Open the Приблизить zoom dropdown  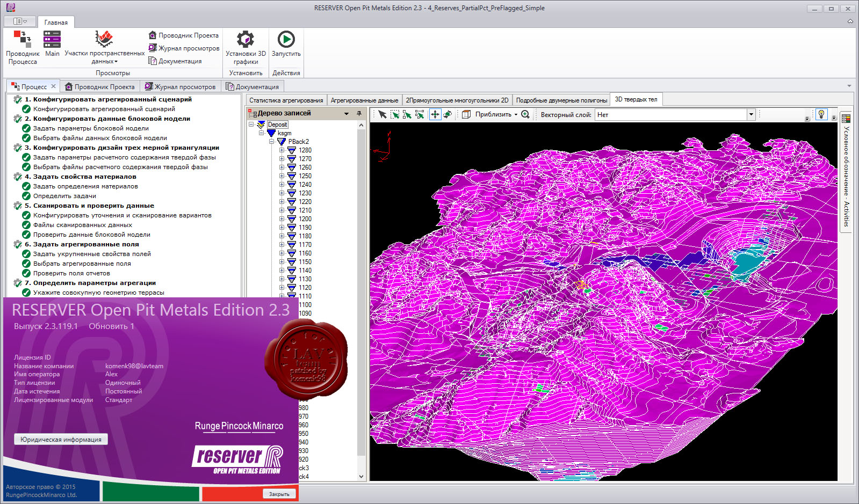[x=496, y=114]
